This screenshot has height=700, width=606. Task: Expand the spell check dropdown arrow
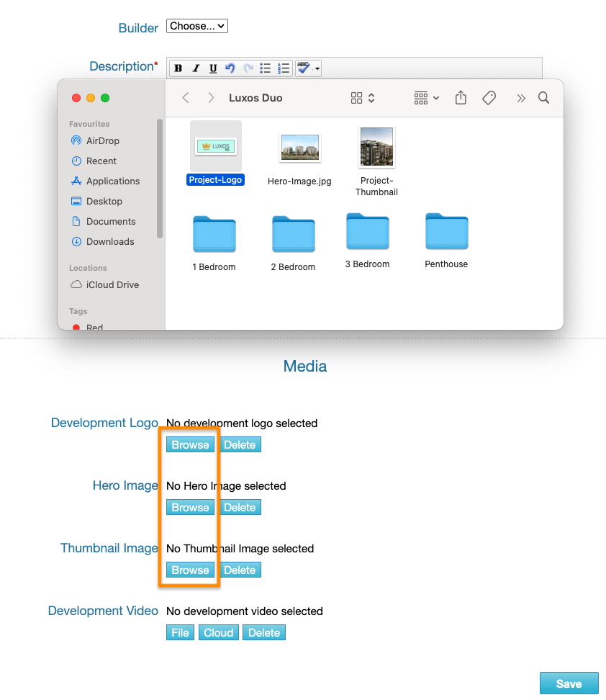317,69
